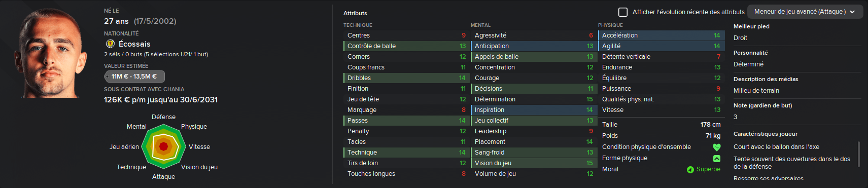Click the estimated value tag 11M € - 13,5M €
The width and height of the screenshot is (868, 188).
pos(133,77)
